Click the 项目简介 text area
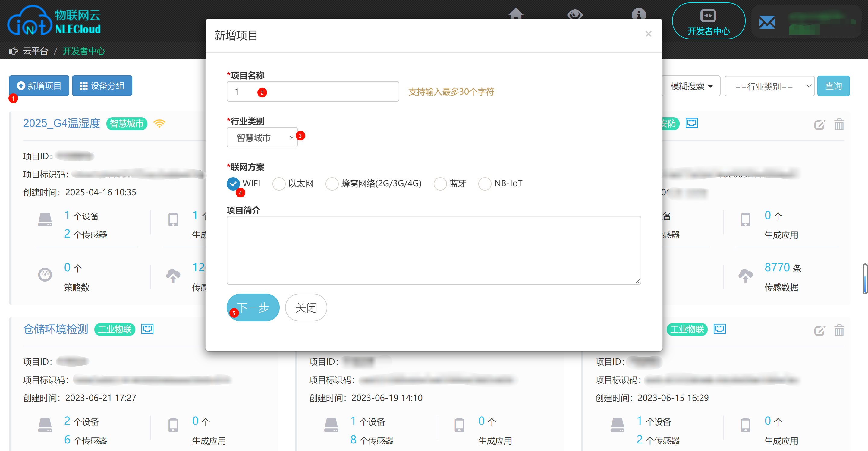The width and height of the screenshot is (868, 451). tap(433, 250)
